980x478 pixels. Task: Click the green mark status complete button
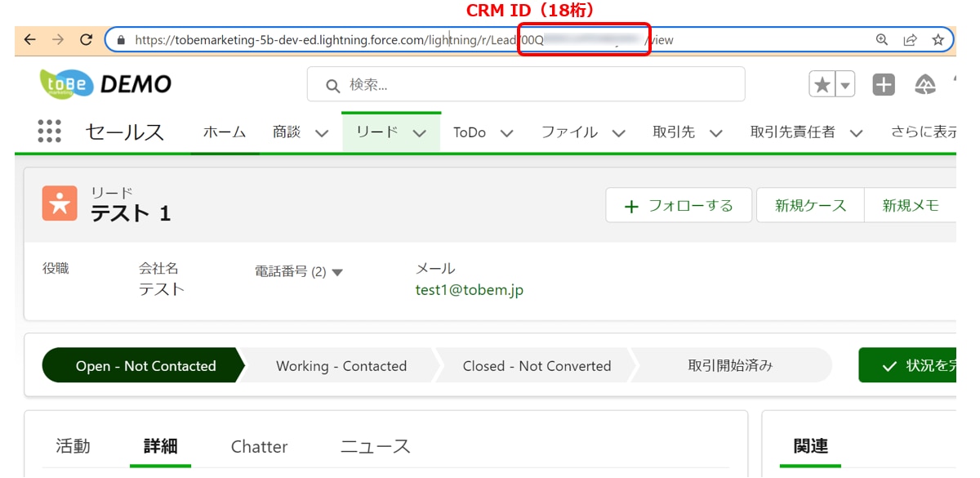tap(907, 365)
